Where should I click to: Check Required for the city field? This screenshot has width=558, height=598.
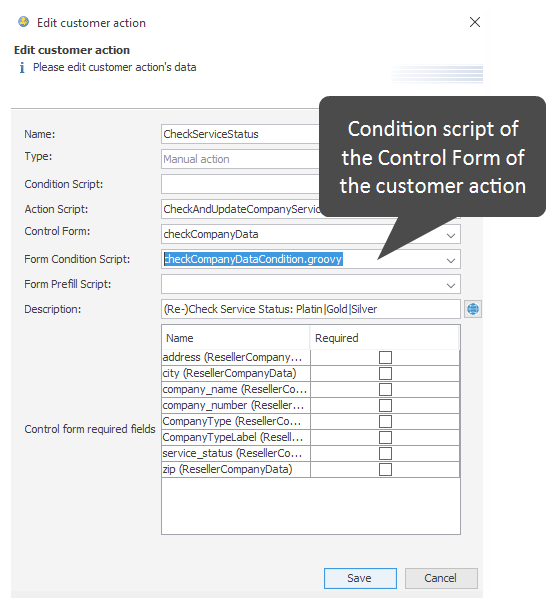click(385, 373)
